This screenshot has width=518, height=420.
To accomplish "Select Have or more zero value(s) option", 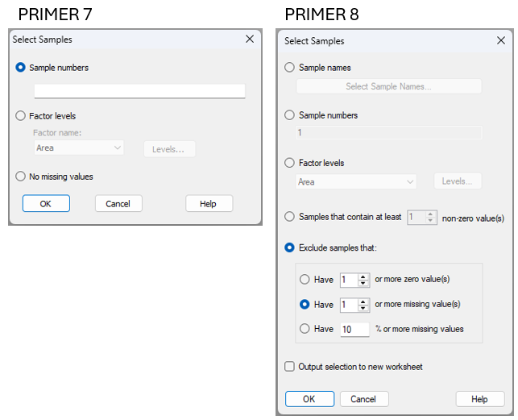I will (x=305, y=280).
